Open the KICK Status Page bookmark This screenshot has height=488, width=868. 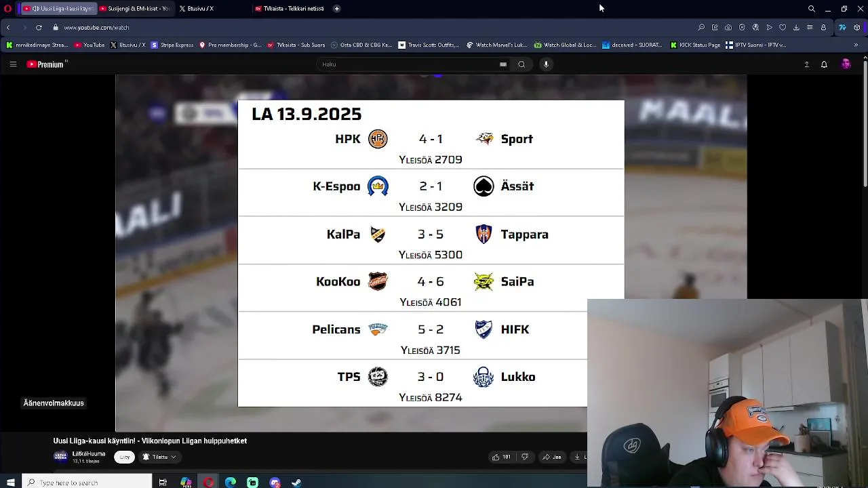click(x=695, y=45)
